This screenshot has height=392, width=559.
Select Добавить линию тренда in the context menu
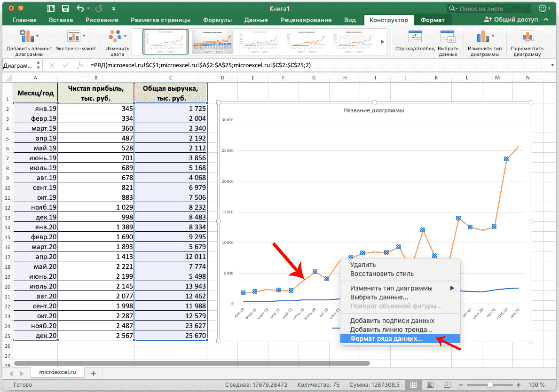click(391, 330)
